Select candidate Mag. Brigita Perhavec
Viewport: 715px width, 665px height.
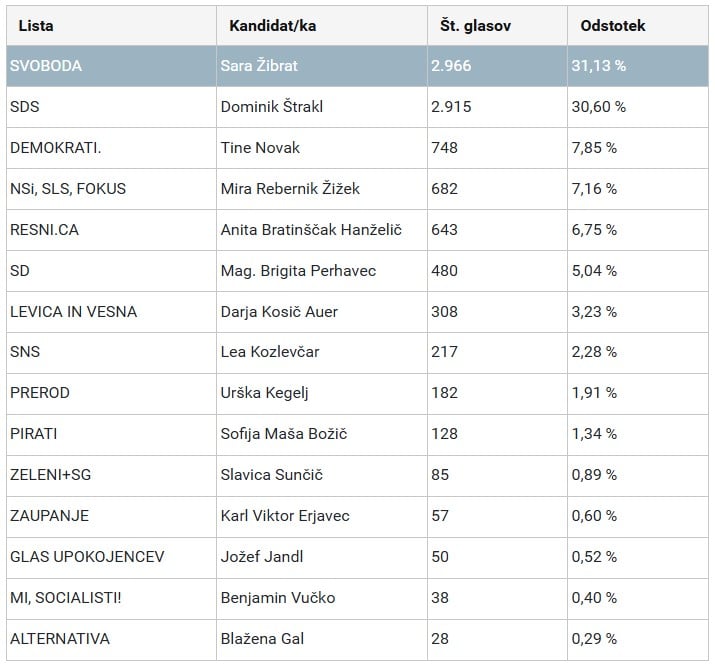click(x=293, y=271)
